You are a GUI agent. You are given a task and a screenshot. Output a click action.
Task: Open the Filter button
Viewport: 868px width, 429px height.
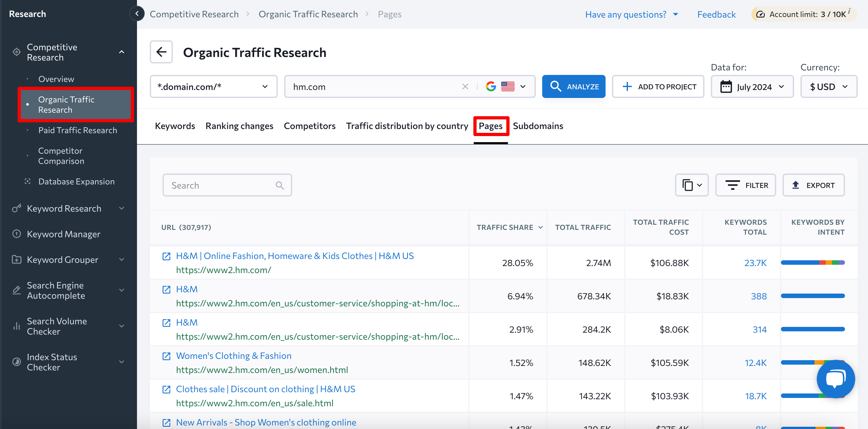pos(745,185)
